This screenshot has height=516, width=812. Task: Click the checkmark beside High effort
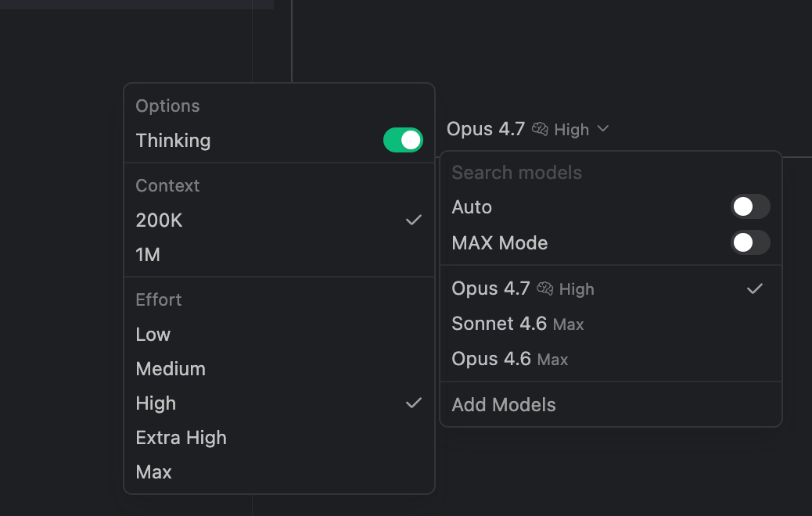pos(413,403)
